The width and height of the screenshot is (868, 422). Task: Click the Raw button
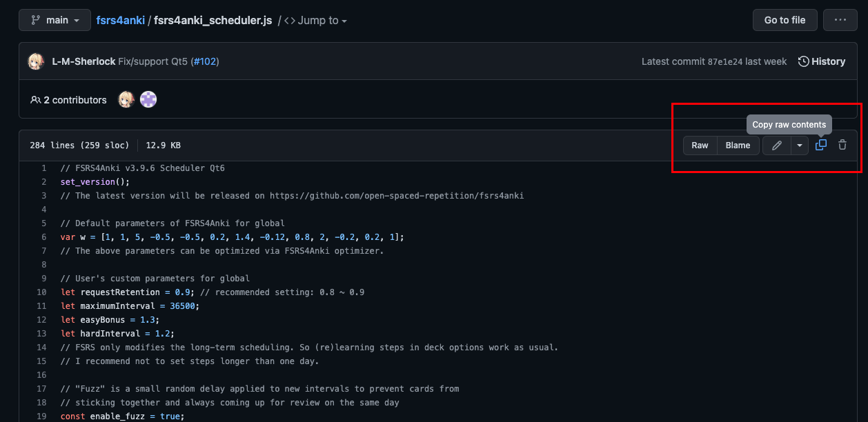click(700, 145)
